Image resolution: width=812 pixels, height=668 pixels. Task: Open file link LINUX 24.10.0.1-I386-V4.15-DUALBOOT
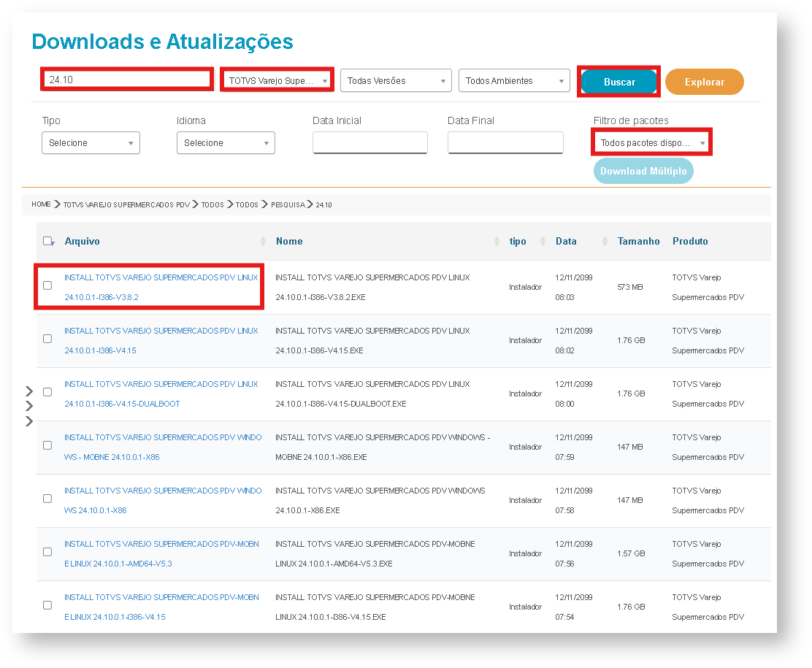[161, 394]
